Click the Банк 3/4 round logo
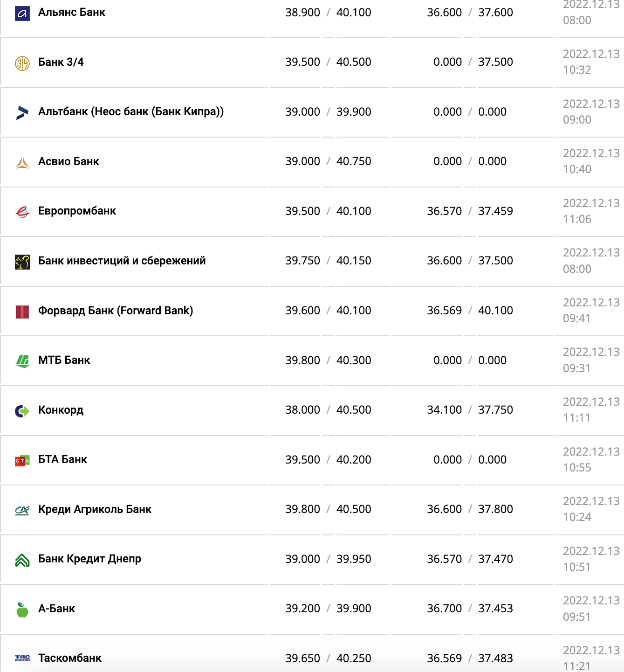The width and height of the screenshot is (624, 672). 22,63
